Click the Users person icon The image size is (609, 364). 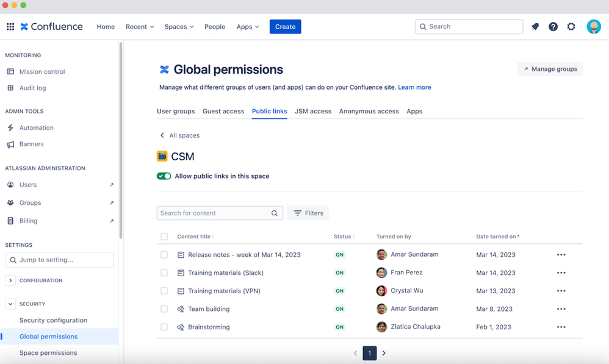pos(10,185)
